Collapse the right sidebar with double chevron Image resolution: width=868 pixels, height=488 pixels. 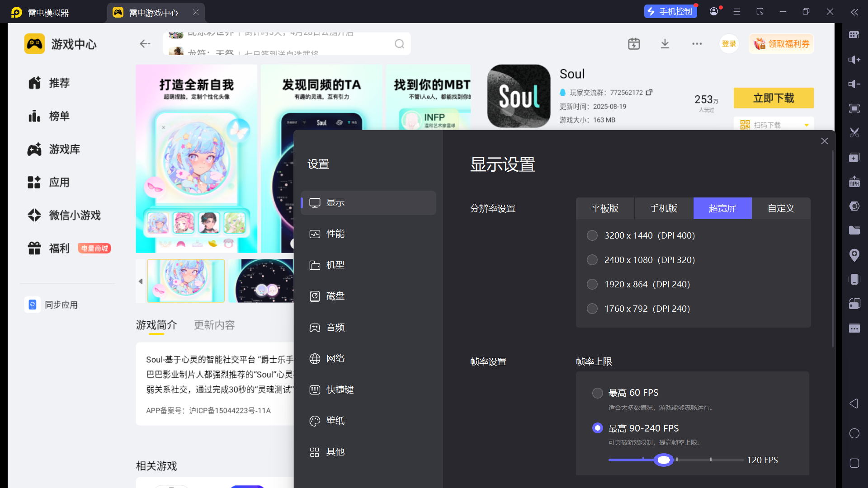(x=854, y=12)
